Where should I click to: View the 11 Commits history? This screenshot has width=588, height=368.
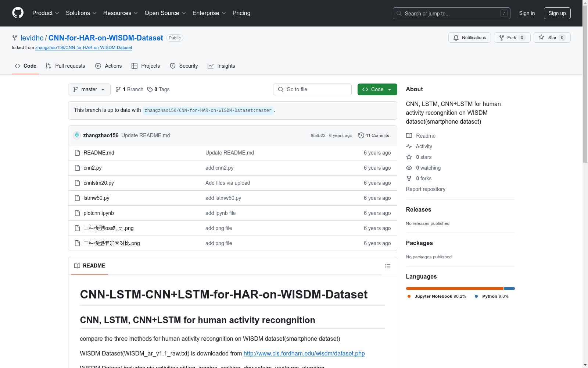pos(373,135)
